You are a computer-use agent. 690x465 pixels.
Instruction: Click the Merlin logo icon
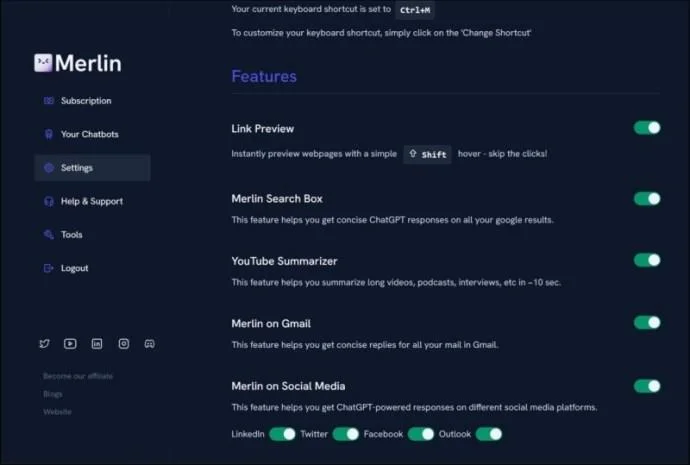click(43, 63)
